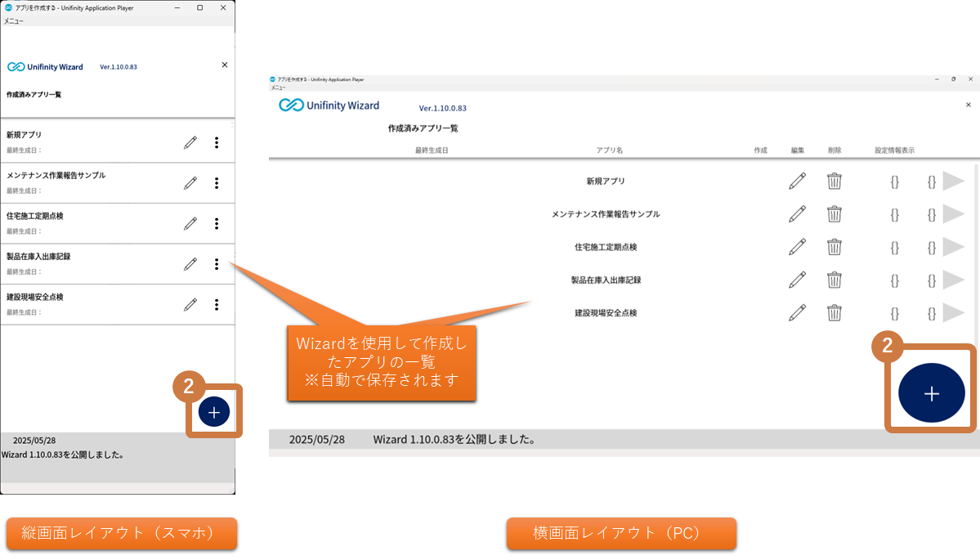The width and height of the screenshot is (980, 560).
Task: Delete 新規アプリ using its trash can icon
Action: (x=834, y=181)
